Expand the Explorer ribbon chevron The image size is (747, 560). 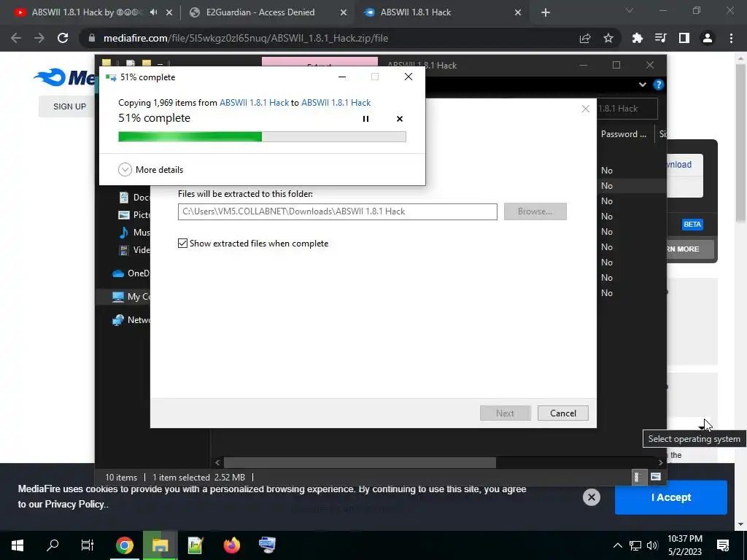(x=643, y=85)
